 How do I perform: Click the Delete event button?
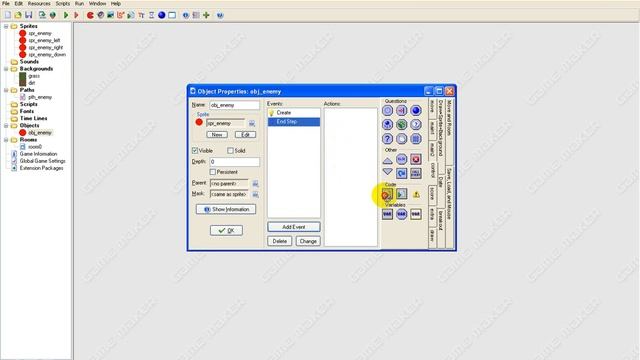coord(280,241)
